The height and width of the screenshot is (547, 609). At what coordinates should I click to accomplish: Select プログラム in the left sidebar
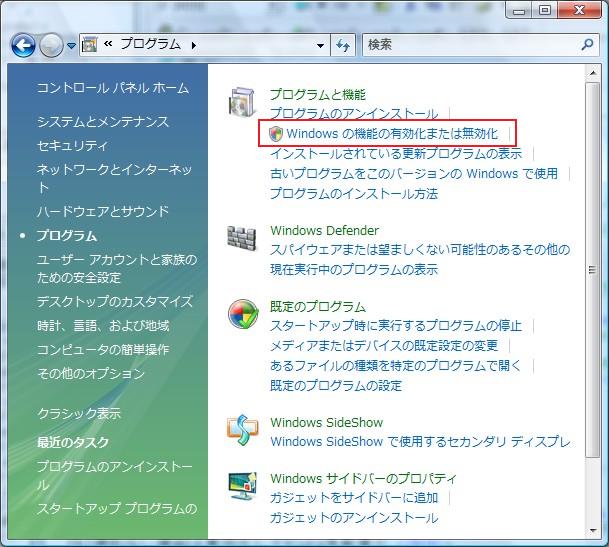(x=67, y=235)
